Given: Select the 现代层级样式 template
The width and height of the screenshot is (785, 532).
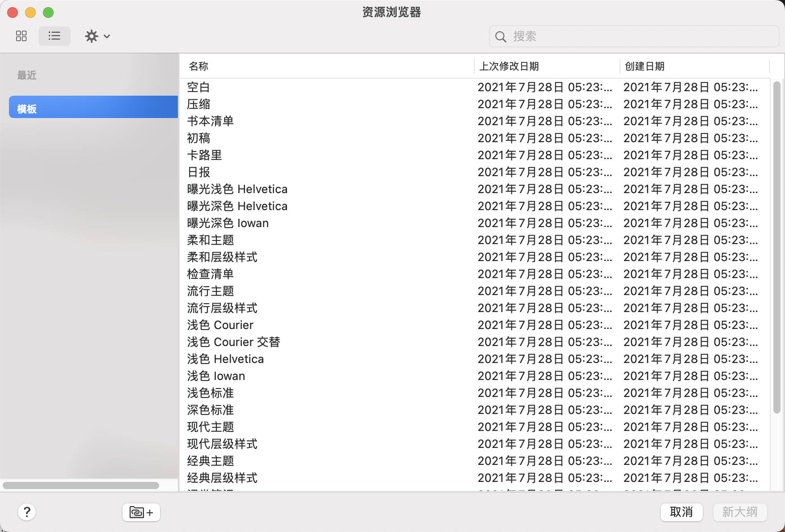Looking at the screenshot, I should [x=475, y=444].
